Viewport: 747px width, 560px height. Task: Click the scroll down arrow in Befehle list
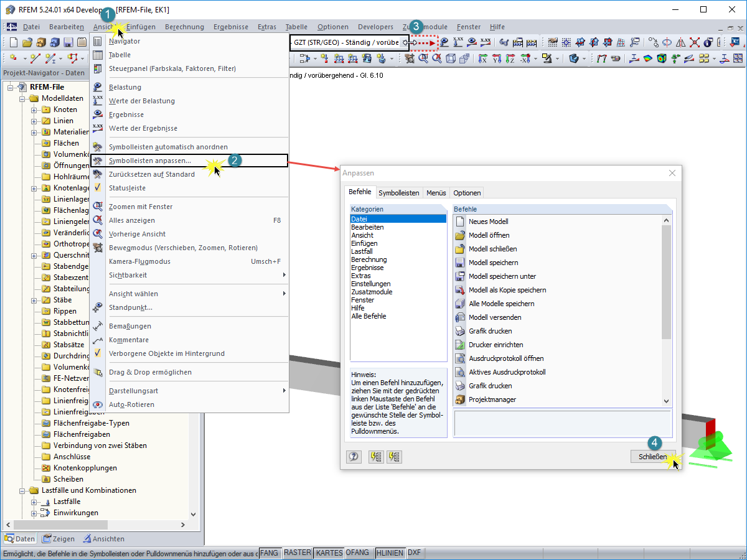(666, 402)
